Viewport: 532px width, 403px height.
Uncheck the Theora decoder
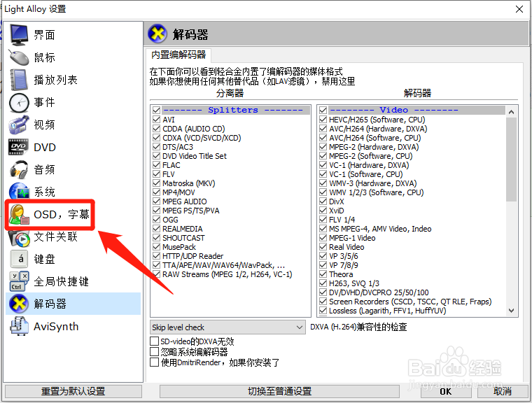tap(323, 274)
